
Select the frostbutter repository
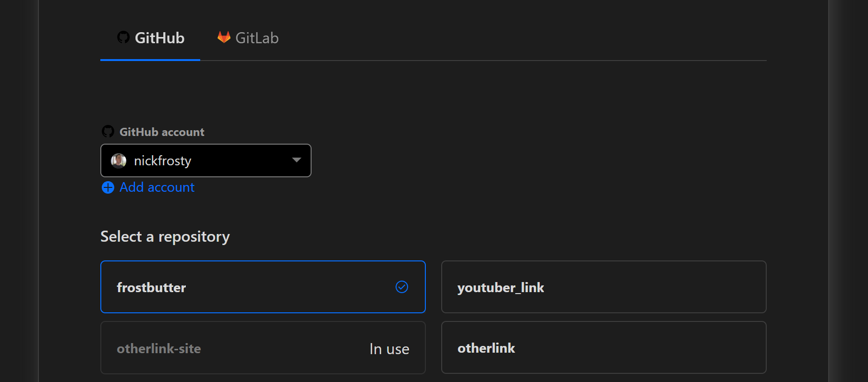(x=263, y=287)
